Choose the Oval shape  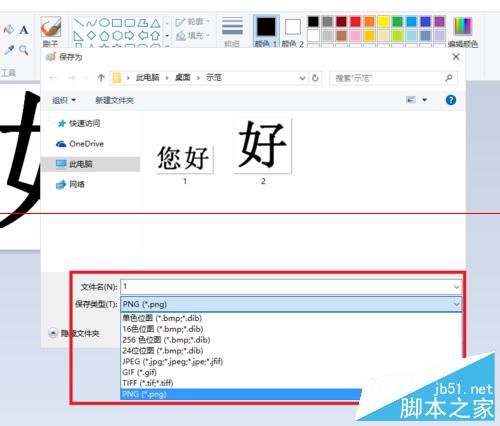pos(104,23)
